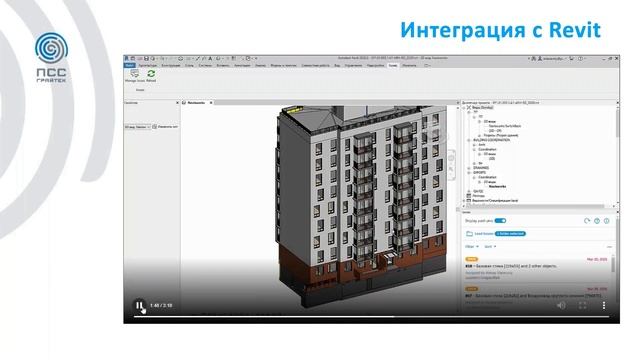
Task: Click the info icon in Issues panel
Action: pyautogui.click(x=607, y=221)
